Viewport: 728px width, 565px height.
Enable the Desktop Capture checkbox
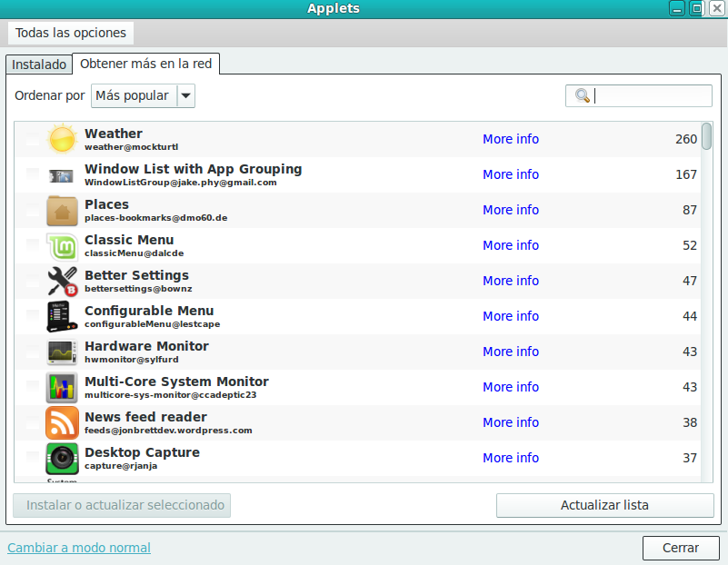(x=33, y=459)
